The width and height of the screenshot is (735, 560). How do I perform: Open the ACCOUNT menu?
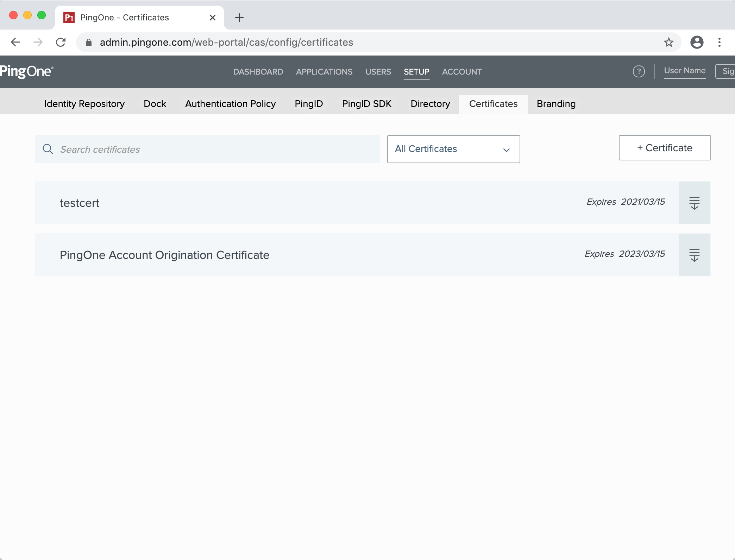[462, 72]
